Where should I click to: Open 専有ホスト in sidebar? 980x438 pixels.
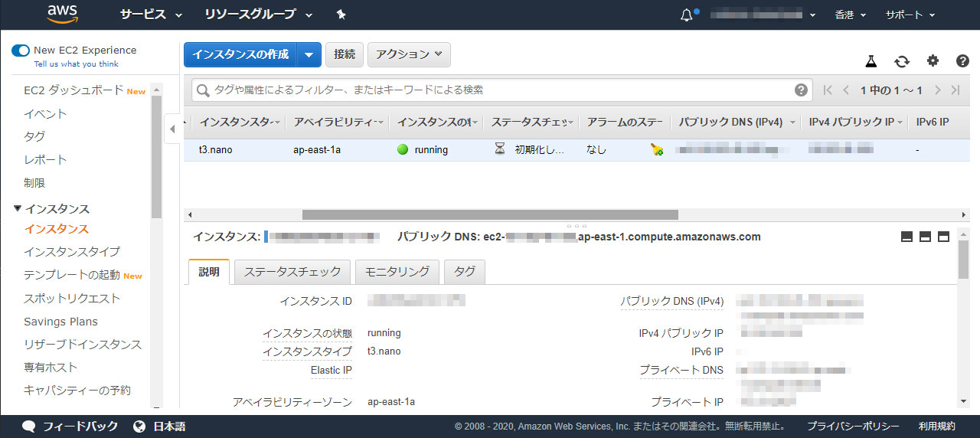tap(51, 367)
